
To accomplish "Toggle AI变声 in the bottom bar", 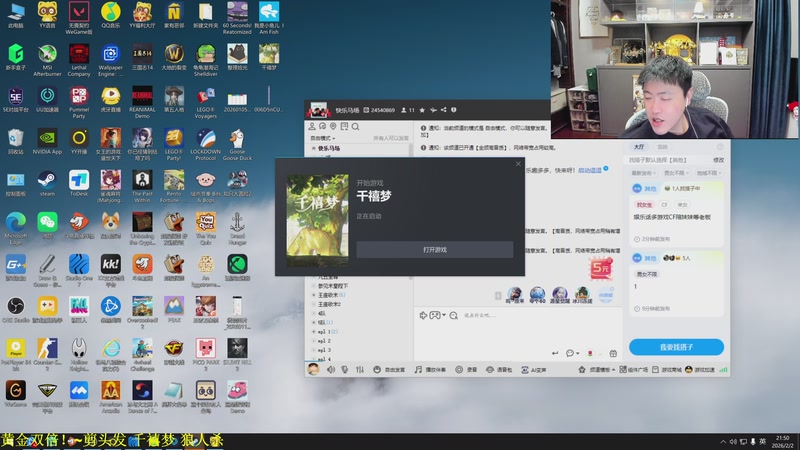I will (533, 369).
